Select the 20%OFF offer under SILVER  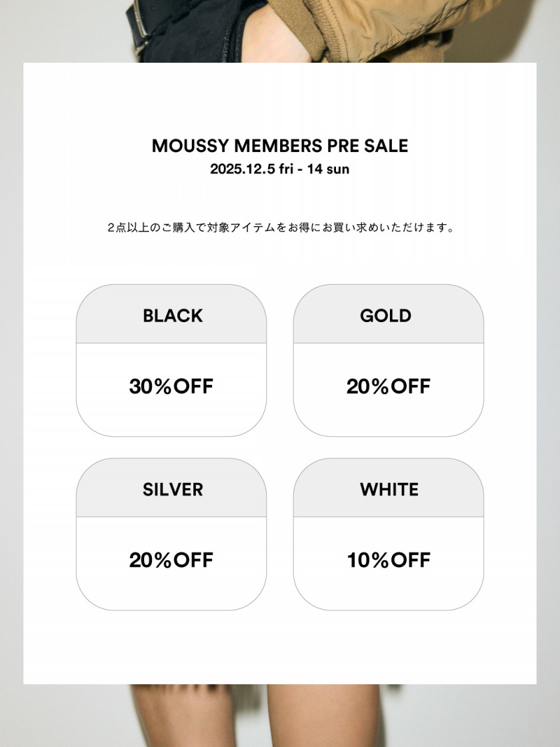pyautogui.click(x=171, y=560)
